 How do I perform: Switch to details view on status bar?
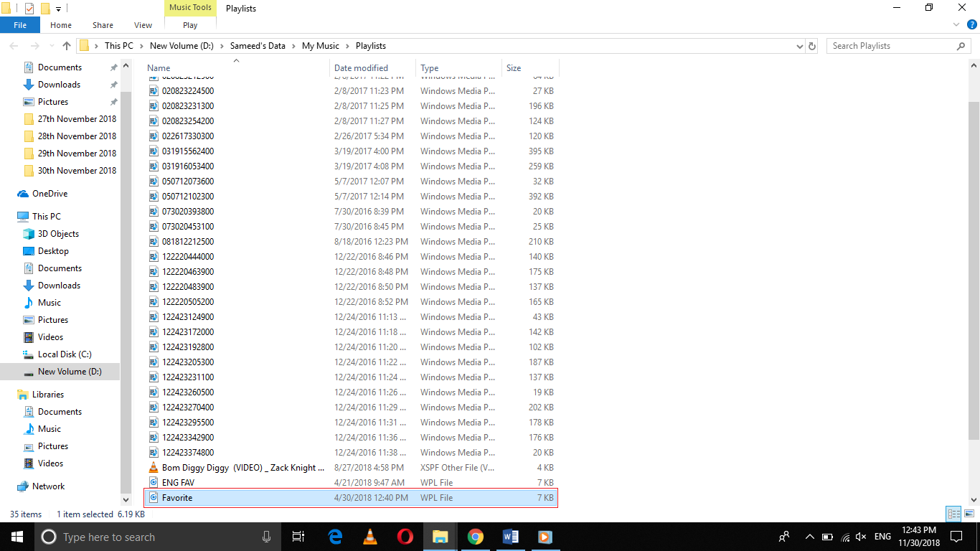[x=954, y=514]
